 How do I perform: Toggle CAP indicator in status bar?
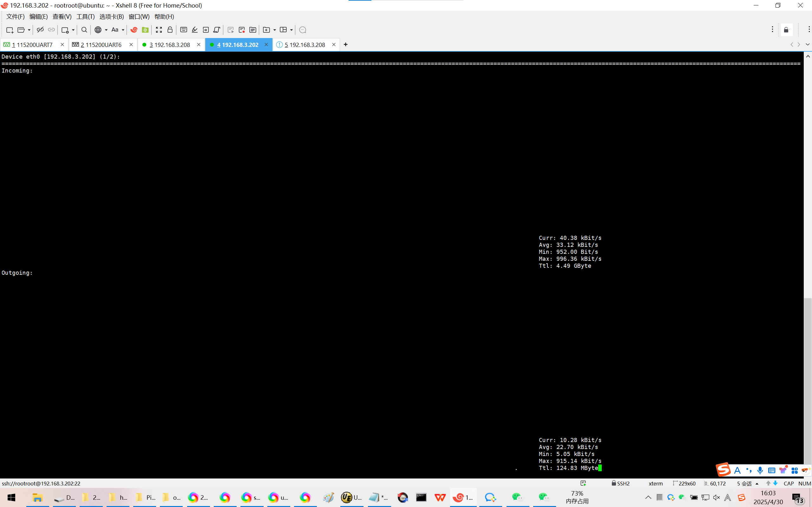(x=789, y=483)
